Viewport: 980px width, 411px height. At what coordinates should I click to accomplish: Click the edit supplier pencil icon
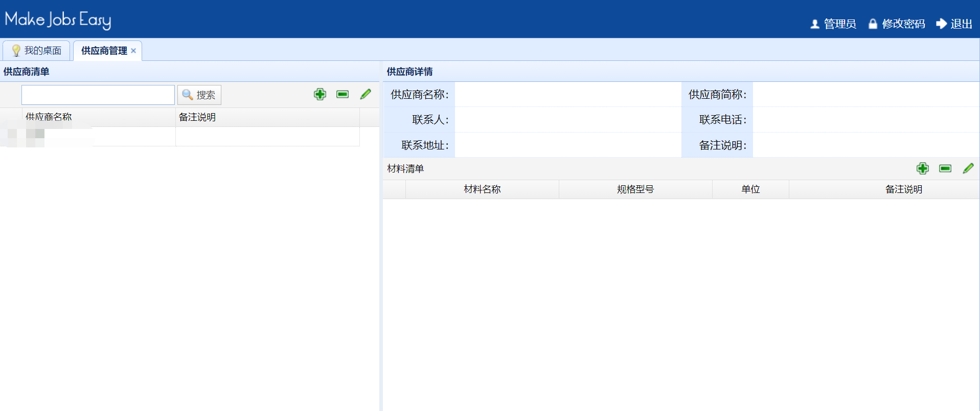[x=366, y=94]
